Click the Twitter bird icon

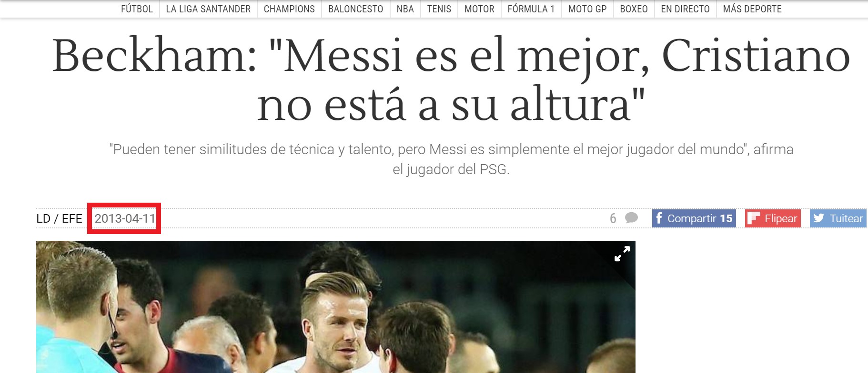pos(818,218)
